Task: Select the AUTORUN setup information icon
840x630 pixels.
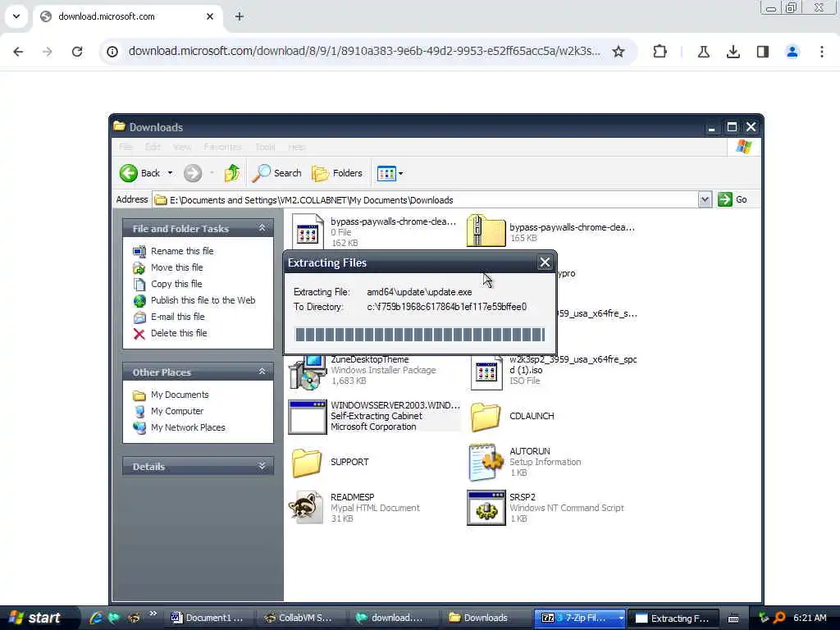Action: tap(486, 463)
